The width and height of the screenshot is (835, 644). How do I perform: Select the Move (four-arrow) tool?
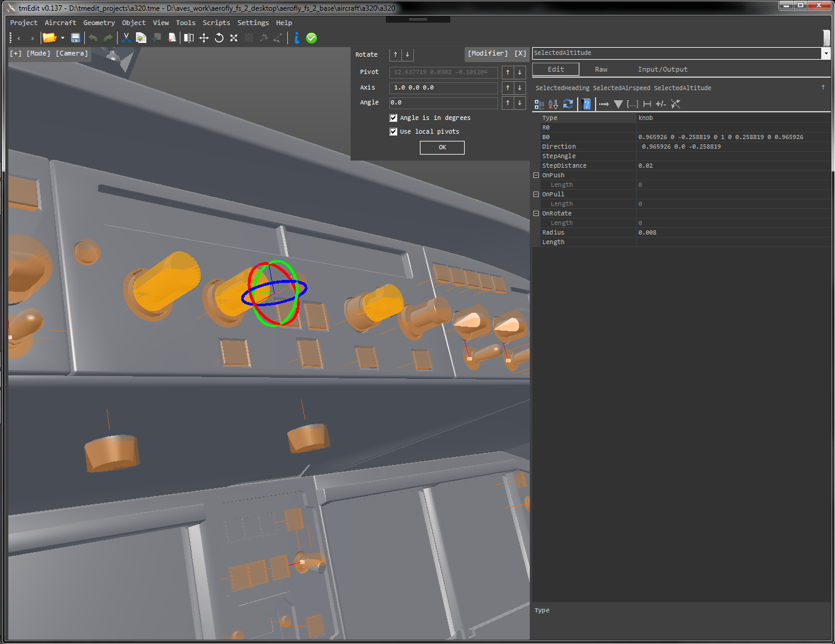(204, 38)
